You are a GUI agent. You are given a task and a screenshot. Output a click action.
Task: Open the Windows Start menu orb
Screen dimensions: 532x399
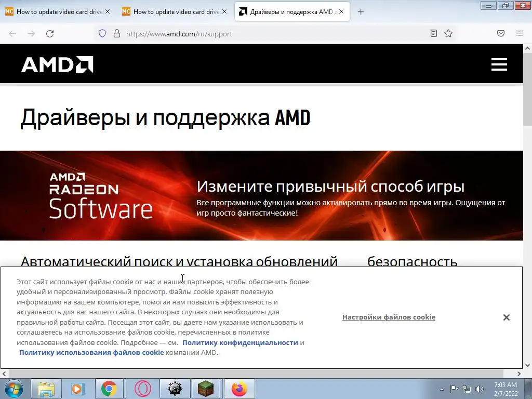14,389
